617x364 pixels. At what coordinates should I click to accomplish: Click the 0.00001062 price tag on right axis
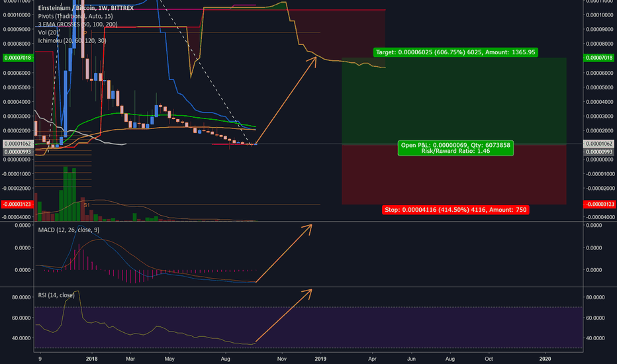click(598, 144)
